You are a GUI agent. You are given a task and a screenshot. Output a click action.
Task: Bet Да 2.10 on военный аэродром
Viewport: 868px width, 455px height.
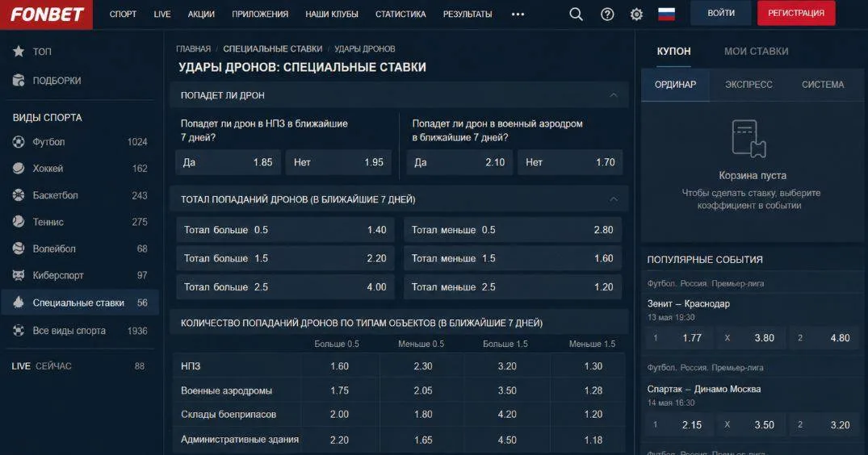coord(459,162)
